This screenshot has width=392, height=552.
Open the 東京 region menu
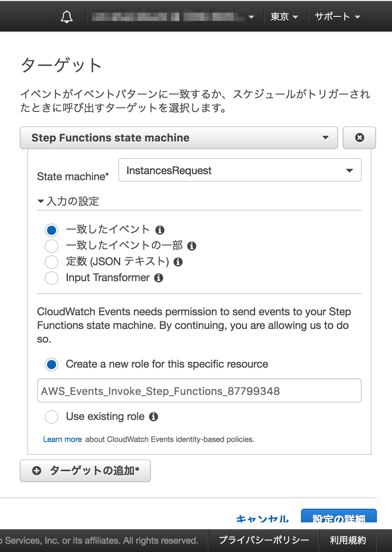(284, 16)
